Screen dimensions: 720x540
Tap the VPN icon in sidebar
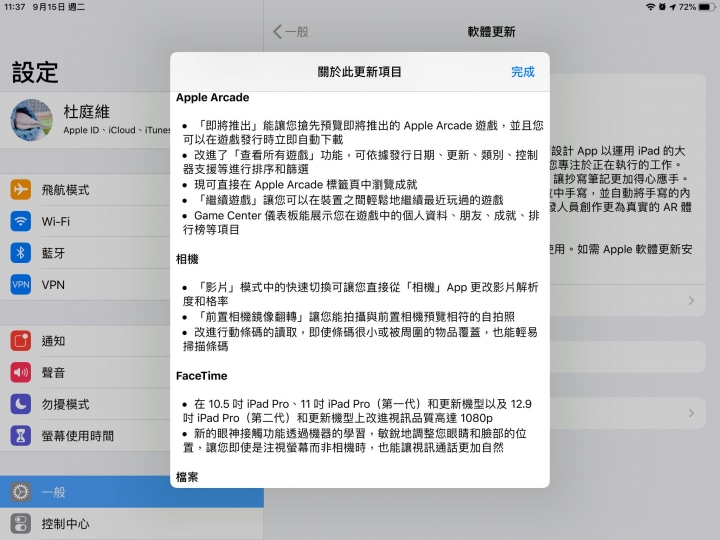pos(21,285)
